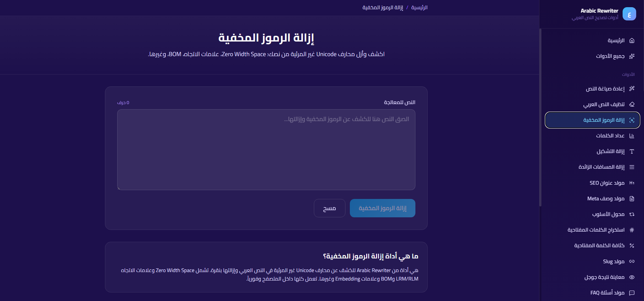
Task: Click the 0 حرف character counter
Action: coord(123,103)
